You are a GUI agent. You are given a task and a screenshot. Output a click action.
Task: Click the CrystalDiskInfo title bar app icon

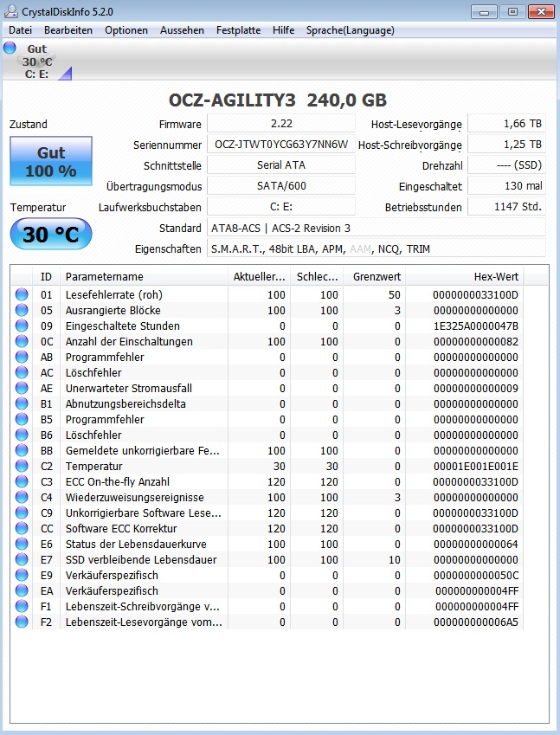click(x=11, y=11)
